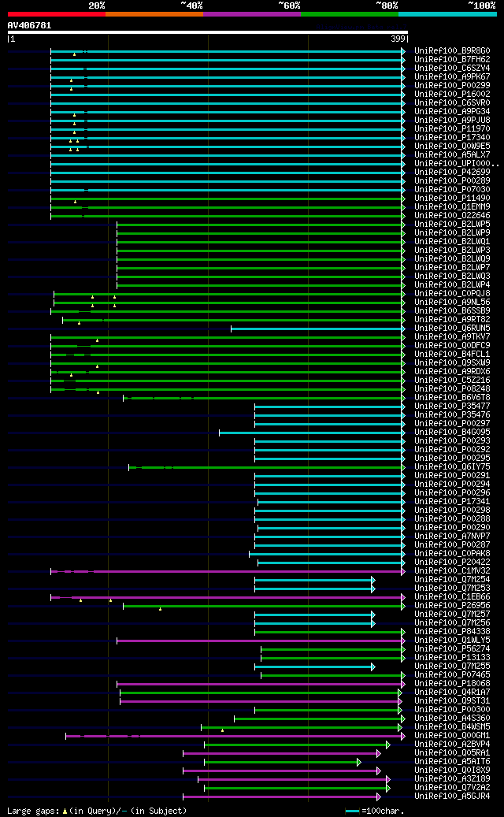This screenshot has height=817, width=504.
Task: Click the purple alignment bar of C1MV32
Action: pyautogui.click(x=228, y=572)
